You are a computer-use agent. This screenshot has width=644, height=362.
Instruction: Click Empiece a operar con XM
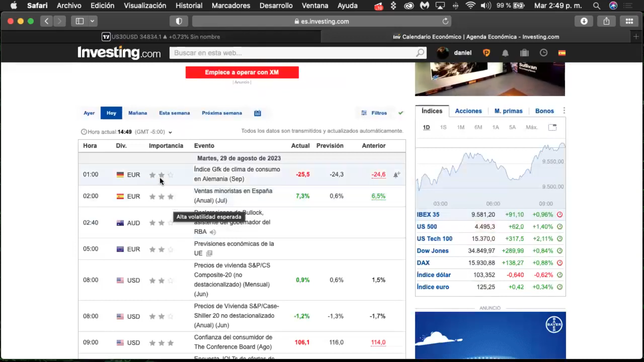coord(242,72)
